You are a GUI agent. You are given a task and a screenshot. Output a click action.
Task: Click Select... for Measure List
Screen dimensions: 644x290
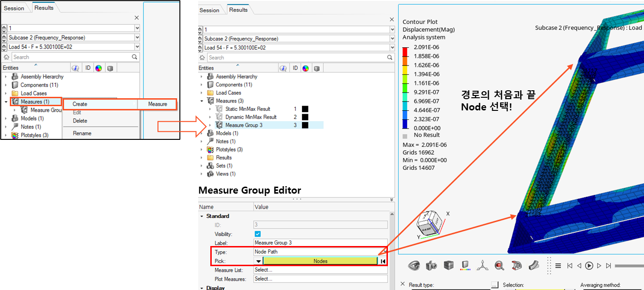(321, 270)
